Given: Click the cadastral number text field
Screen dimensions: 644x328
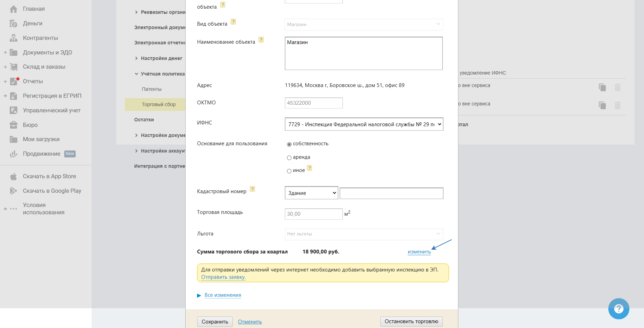Looking at the screenshot, I should pyautogui.click(x=391, y=193).
